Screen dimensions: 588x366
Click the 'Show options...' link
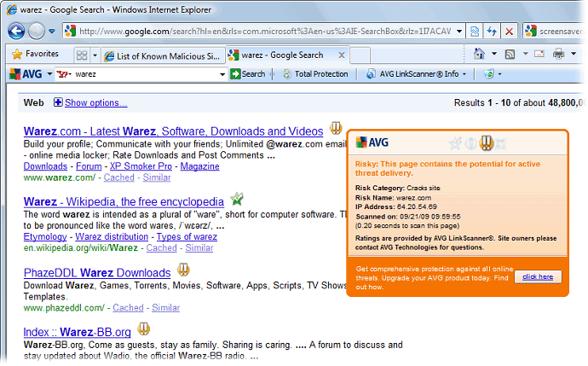click(x=96, y=103)
